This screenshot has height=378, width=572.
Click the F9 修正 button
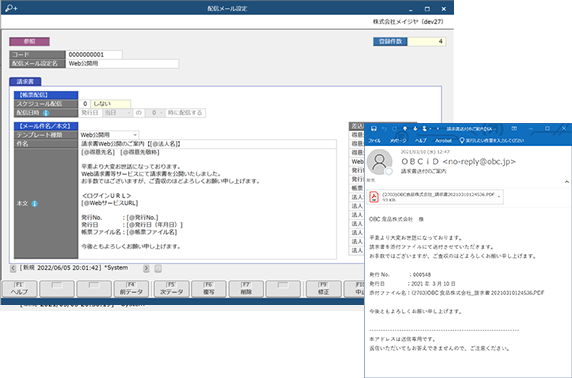click(x=324, y=289)
